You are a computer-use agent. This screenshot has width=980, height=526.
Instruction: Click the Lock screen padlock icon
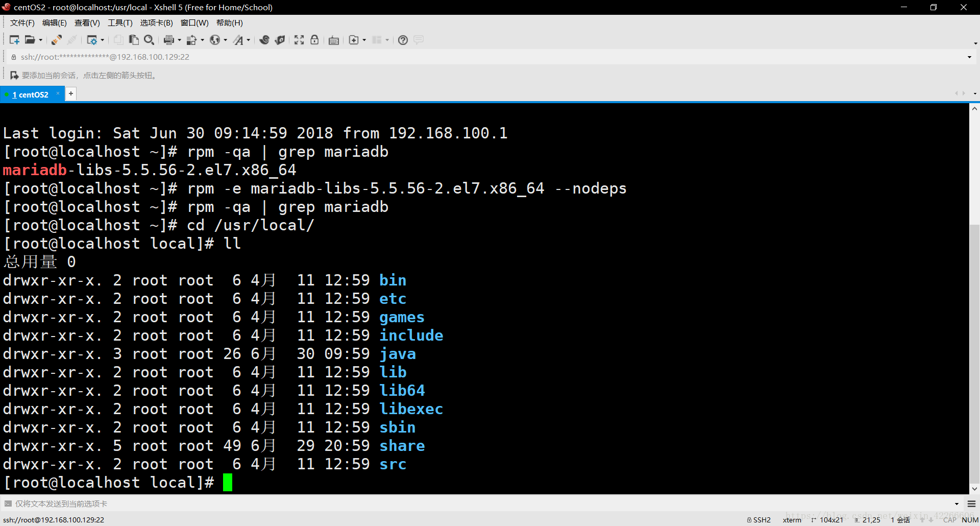pyautogui.click(x=314, y=40)
